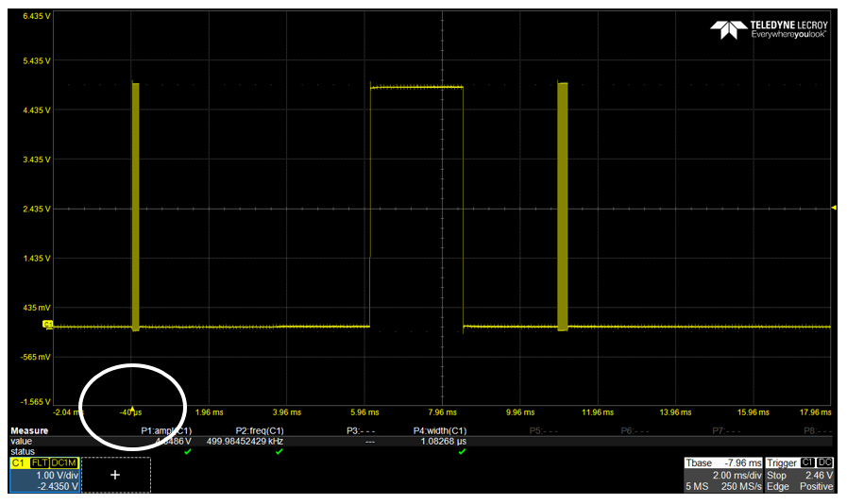Select the empty P3 measurement slot
847x504 pixels.
[361, 430]
